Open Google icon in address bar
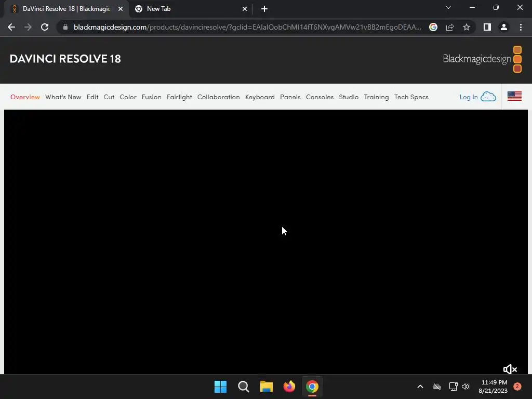This screenshot has width=532, height=399. pos(433,27)
